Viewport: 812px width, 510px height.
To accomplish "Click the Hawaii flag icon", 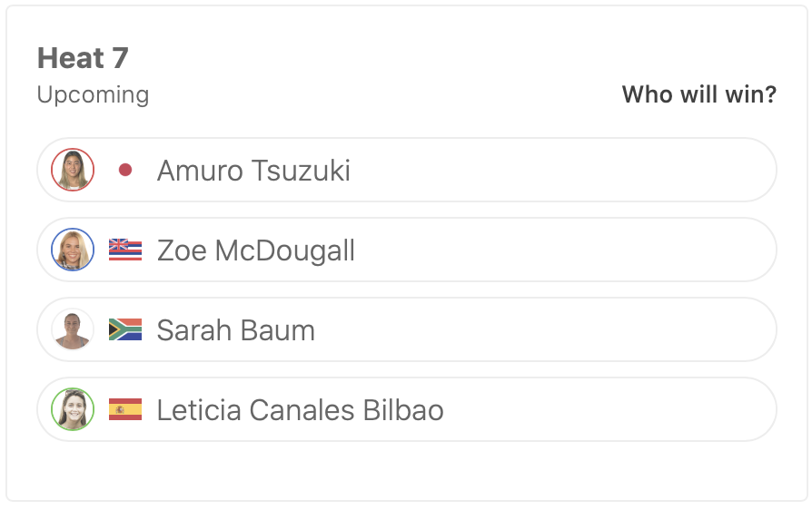I will point(125,250).
